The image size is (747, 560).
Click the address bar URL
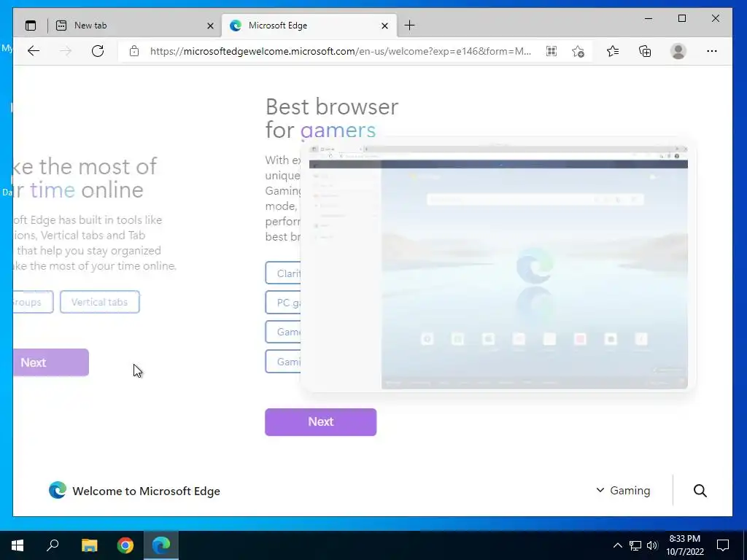tap(340, 51)
